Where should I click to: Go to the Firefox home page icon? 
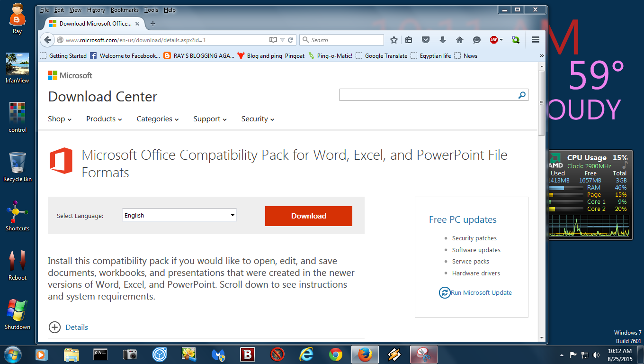(x=459, y=40)
